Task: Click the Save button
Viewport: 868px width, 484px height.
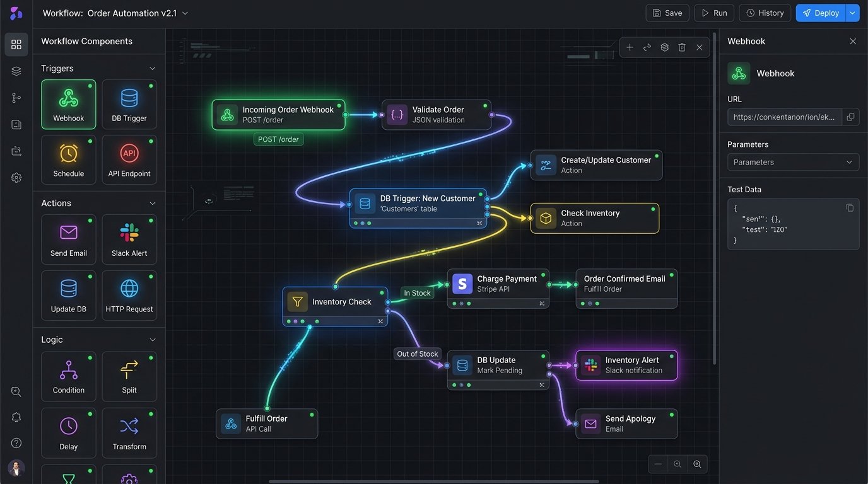Action: (x=667, y=13)
